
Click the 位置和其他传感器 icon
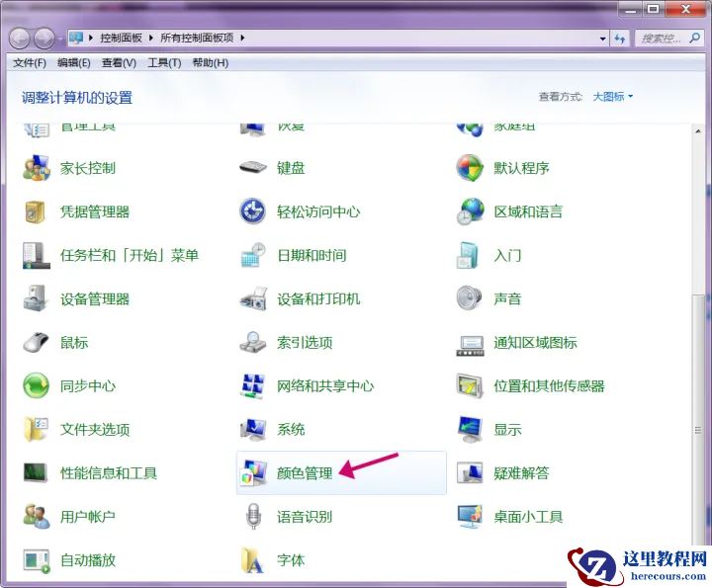[x=470, y=385]
